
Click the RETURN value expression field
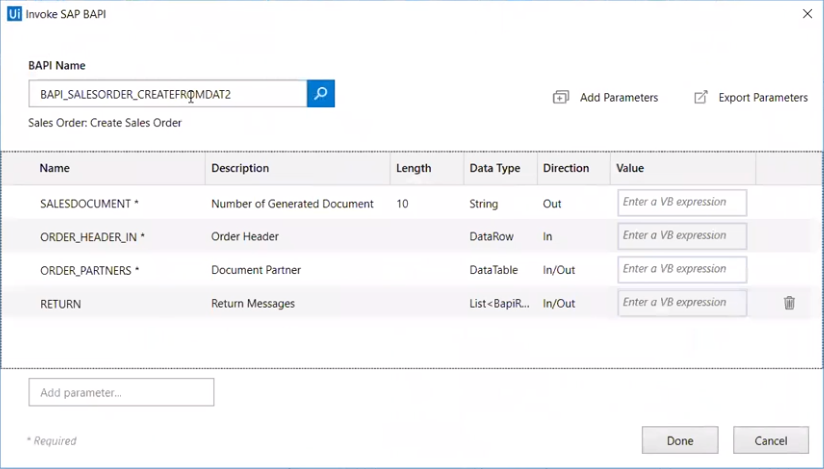(x=682, y=303)
